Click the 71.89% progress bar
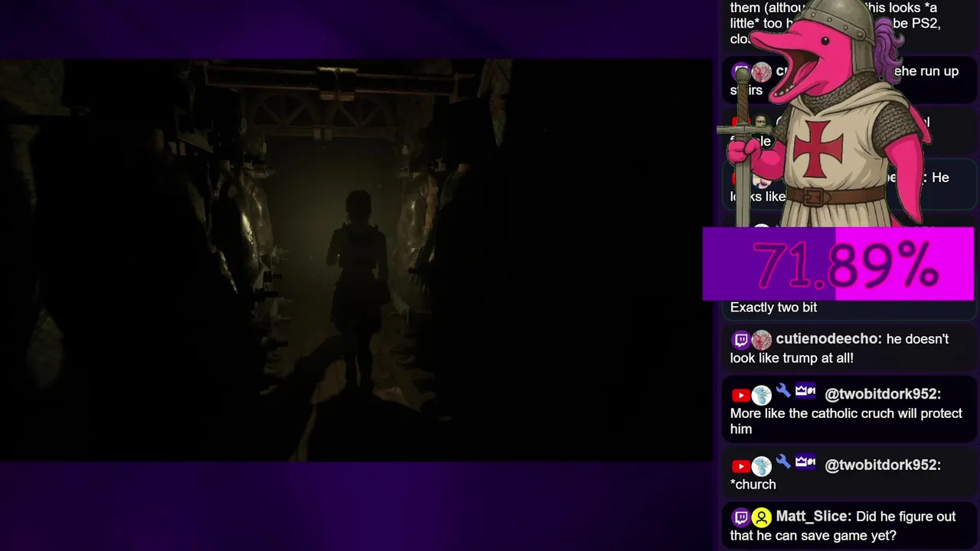The image size is (980, 551). [x=838, y=264]
